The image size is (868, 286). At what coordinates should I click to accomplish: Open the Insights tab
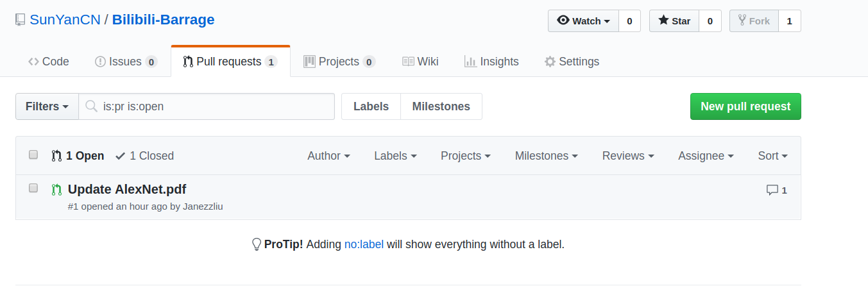[x=491, y=62]
